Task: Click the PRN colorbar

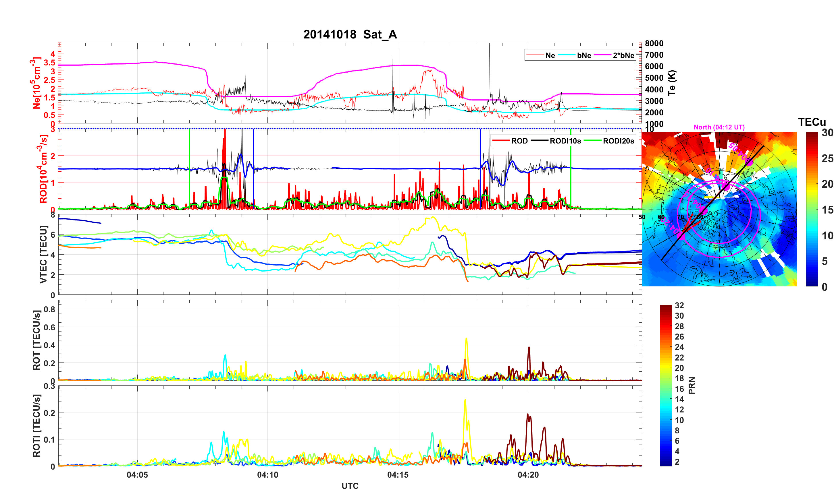Action: point(665,385)
